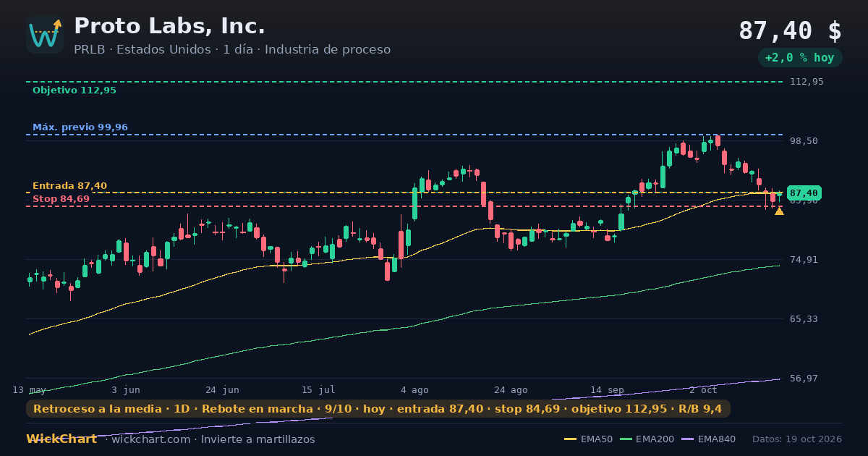Click the Objetivo 112,95 line label
The width and height of the screenshot is (868, 456).
click(75, 90)
